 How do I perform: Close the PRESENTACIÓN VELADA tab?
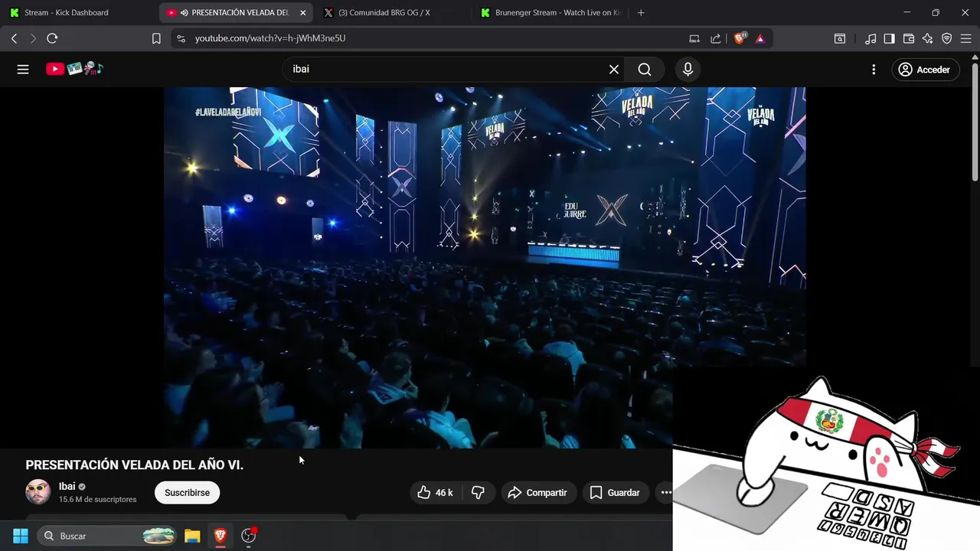coord(302,13)
